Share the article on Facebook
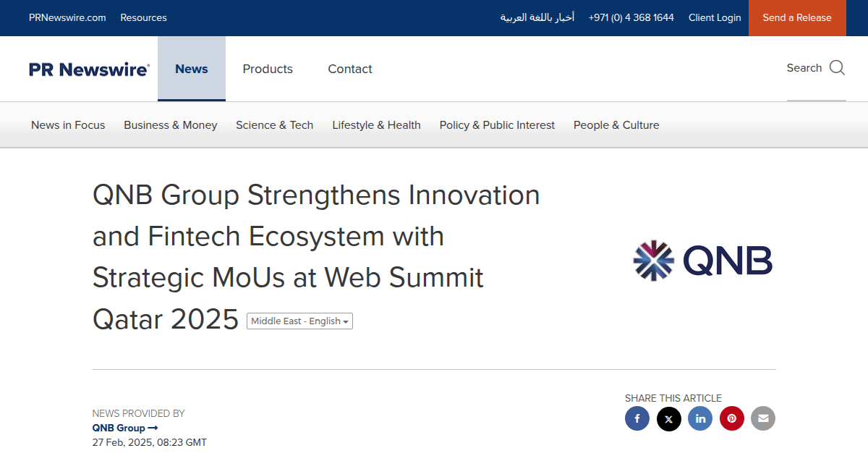Viewport: 868px width, 456px height. click(x=637, y=418)
